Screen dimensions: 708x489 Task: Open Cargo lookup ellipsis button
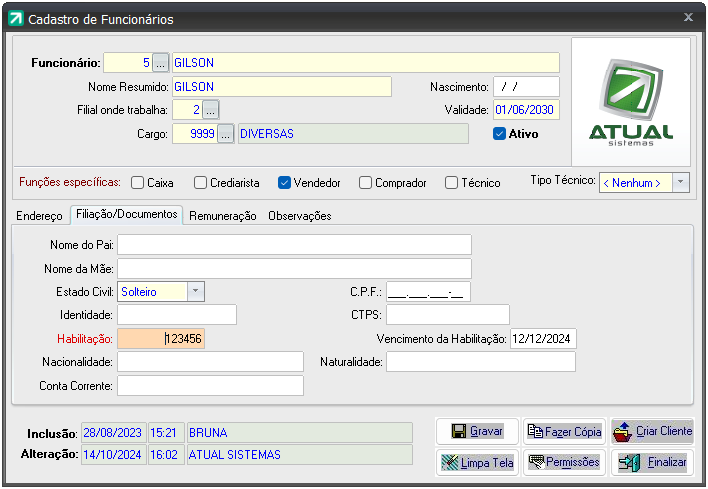click(x=225, y=134)
